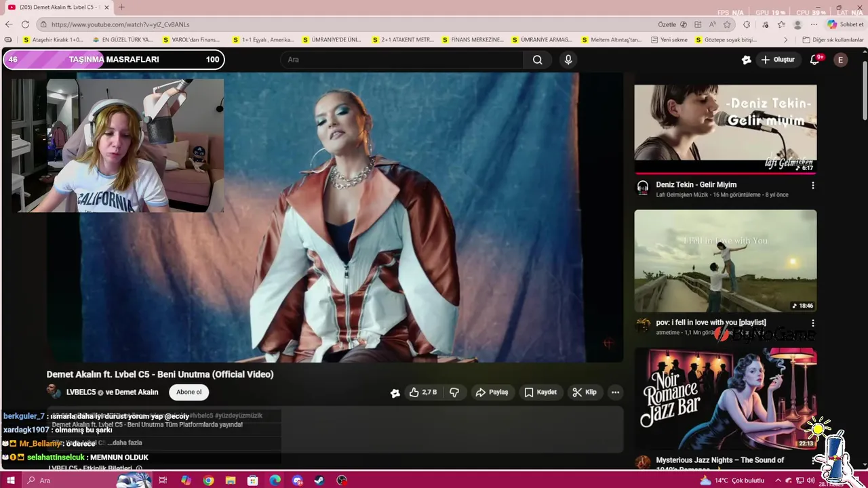Viewport: 868px width, 488px height.
Task: Open the read aloud icon in address bar
Action: pyautogui.click(x=713, y=24)
